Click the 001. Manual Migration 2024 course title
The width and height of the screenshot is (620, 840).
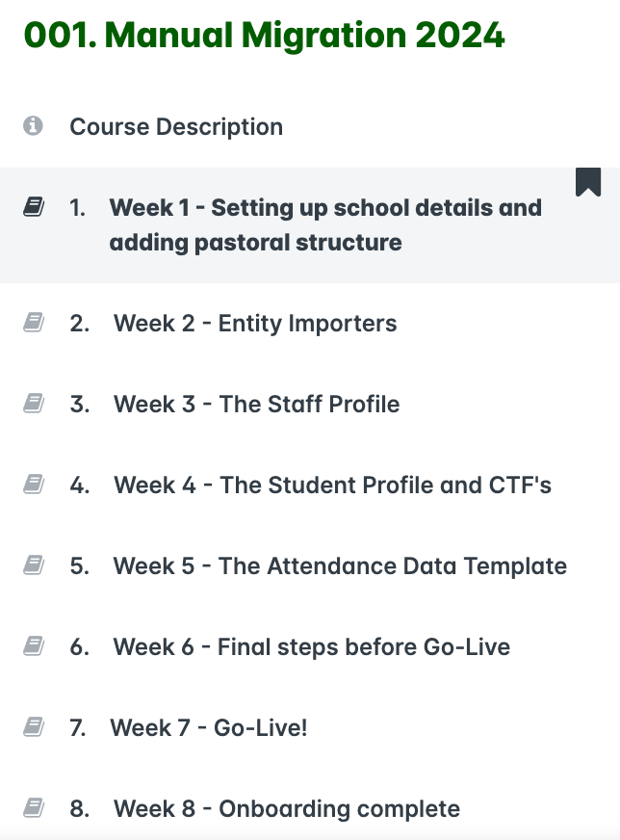click(264, 36)
